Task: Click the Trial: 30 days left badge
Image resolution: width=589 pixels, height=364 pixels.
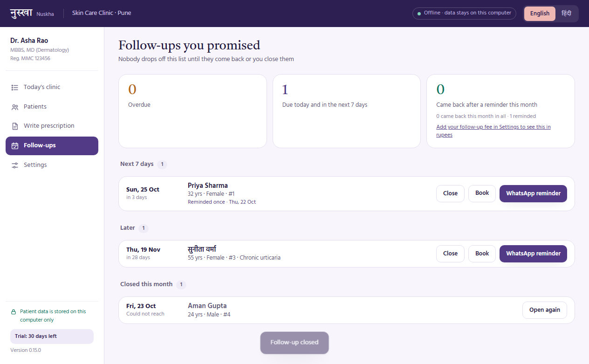Action: coord(52,336)
